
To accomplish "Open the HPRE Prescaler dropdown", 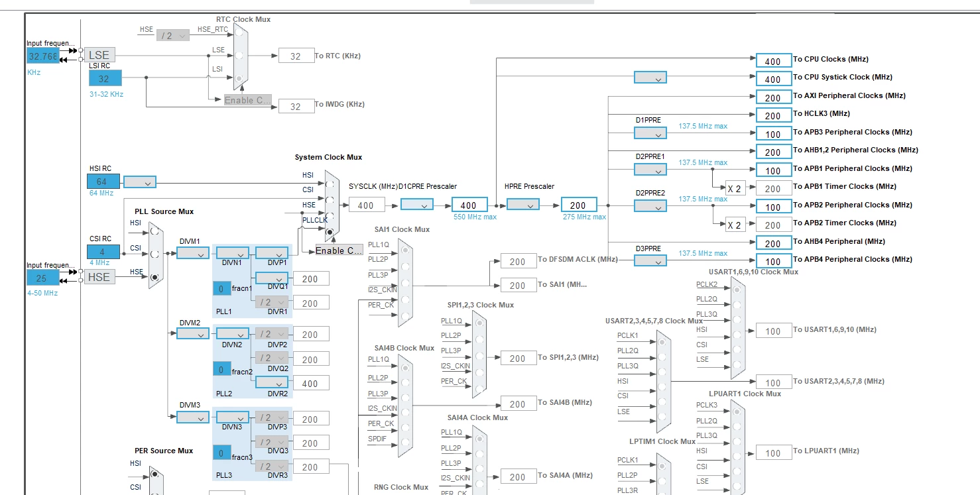I will [523, 204].
